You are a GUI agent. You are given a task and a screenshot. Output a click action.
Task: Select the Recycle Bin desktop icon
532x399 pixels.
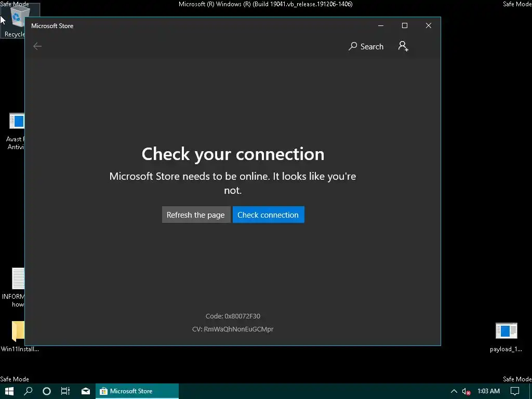pos(14,21)
